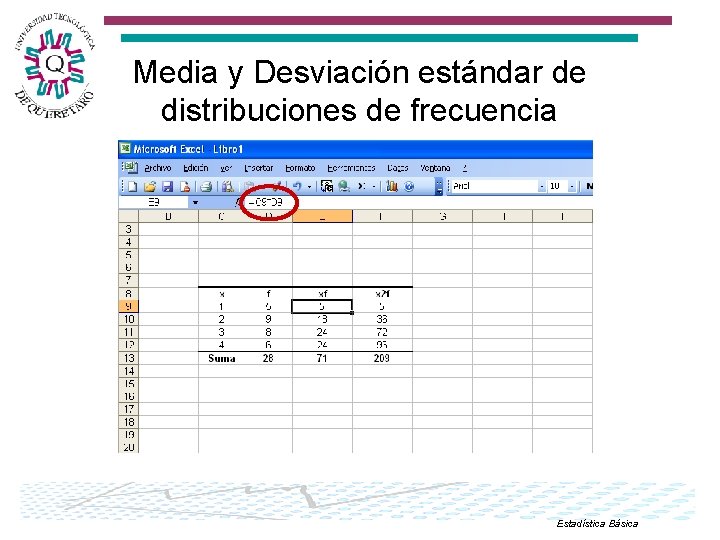
Task: Click the frequency 8 cell in row 11
Action: pyautogui.click(x=269, y=332)
